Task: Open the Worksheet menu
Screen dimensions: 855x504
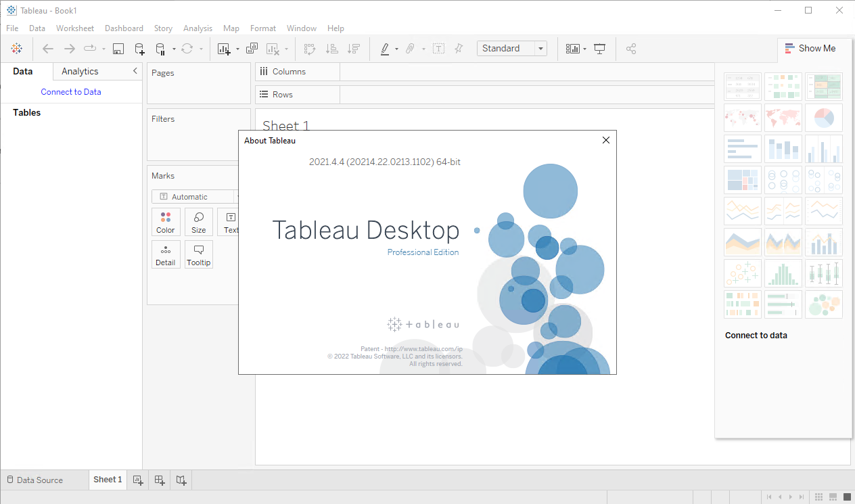Action: 75,28
